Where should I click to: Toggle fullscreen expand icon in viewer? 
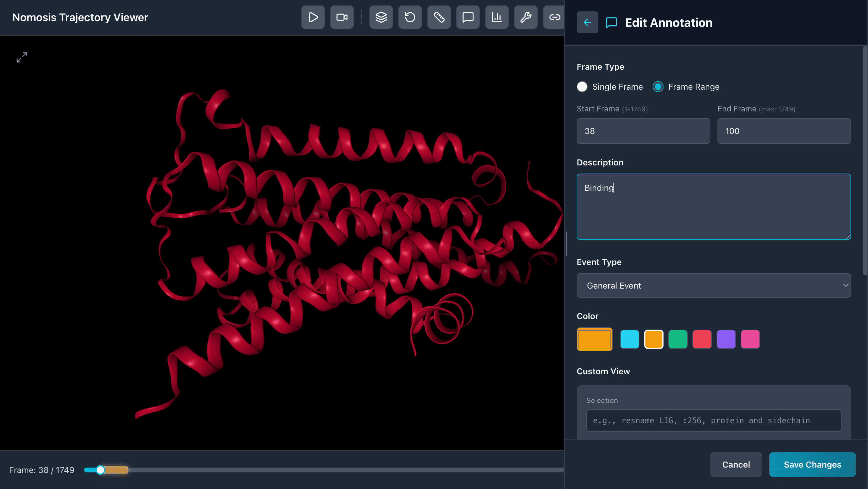click(22, 57)
